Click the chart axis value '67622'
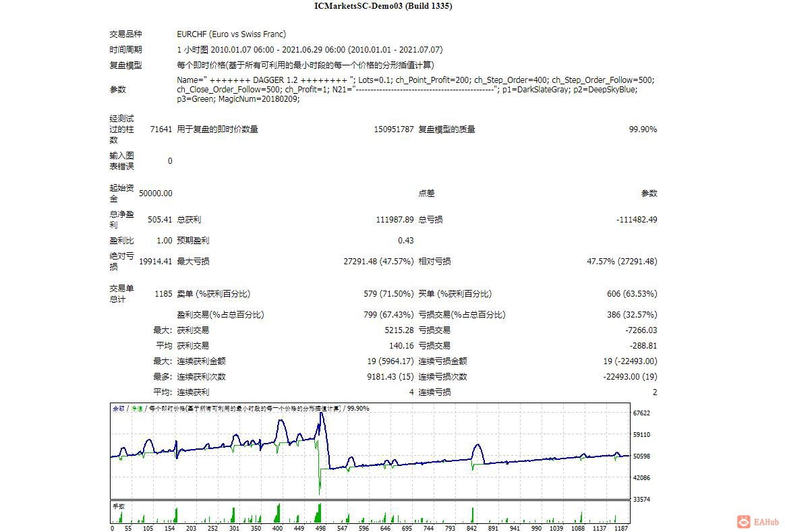This screenshot has height=532, width=785. [x=642, y=413]
